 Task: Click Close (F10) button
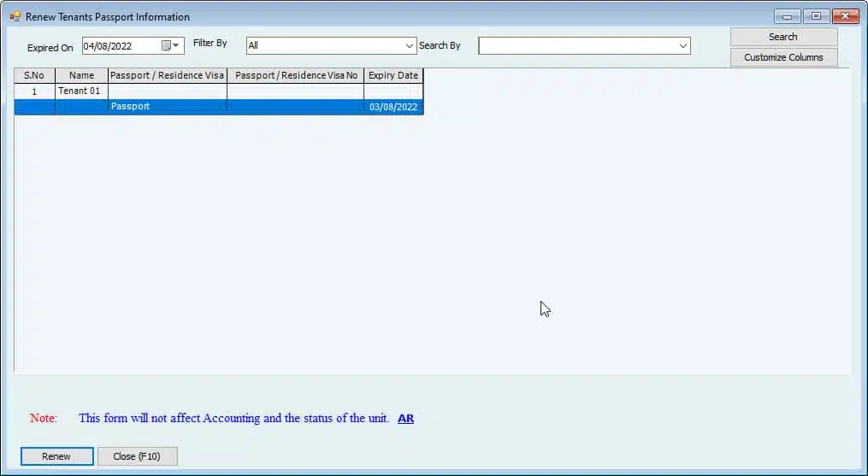(x=138, y=456)
